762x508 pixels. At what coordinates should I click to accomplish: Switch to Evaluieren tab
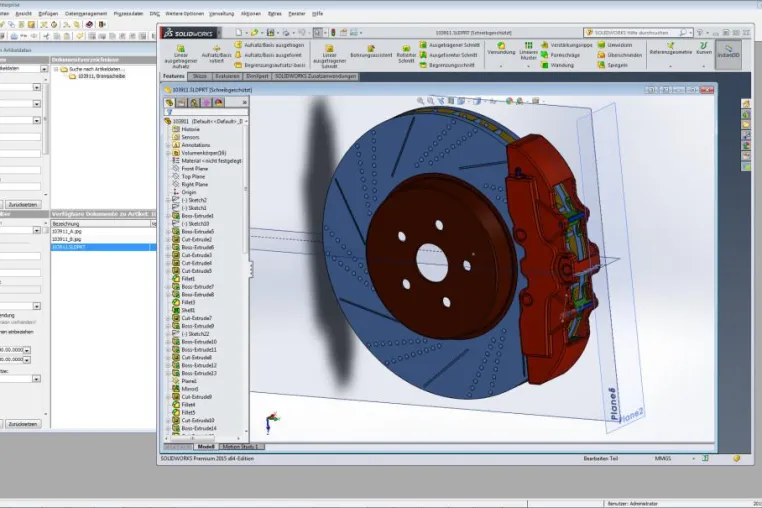pos(227,76)
